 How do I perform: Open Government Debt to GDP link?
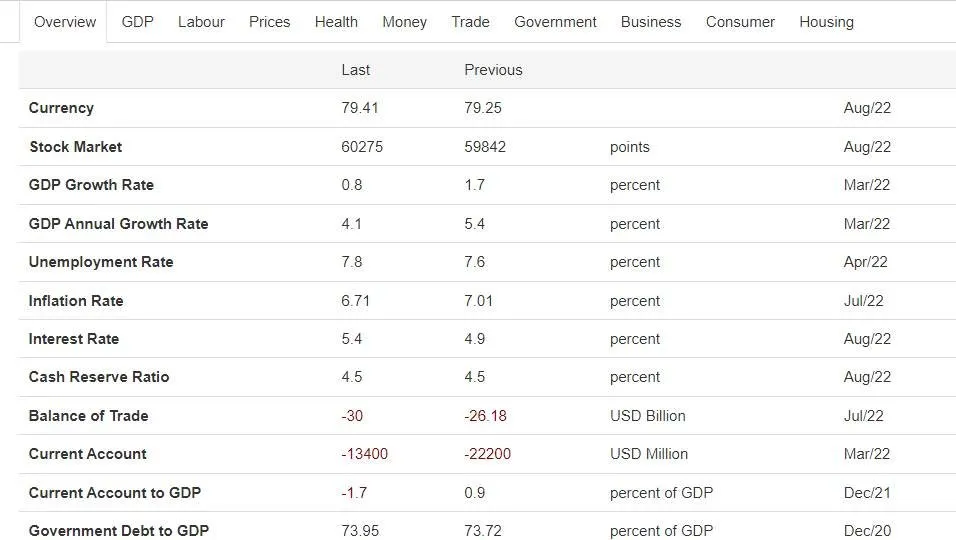coord(118,531)
